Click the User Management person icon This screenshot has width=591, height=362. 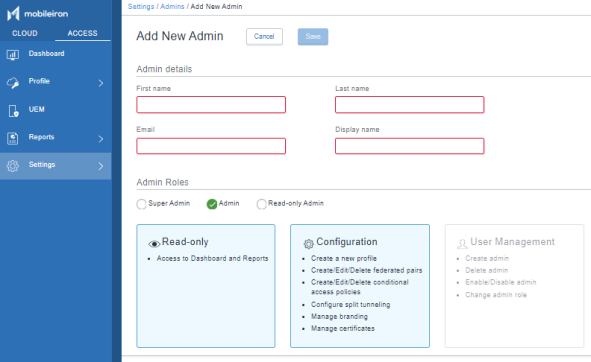point(462,244)
